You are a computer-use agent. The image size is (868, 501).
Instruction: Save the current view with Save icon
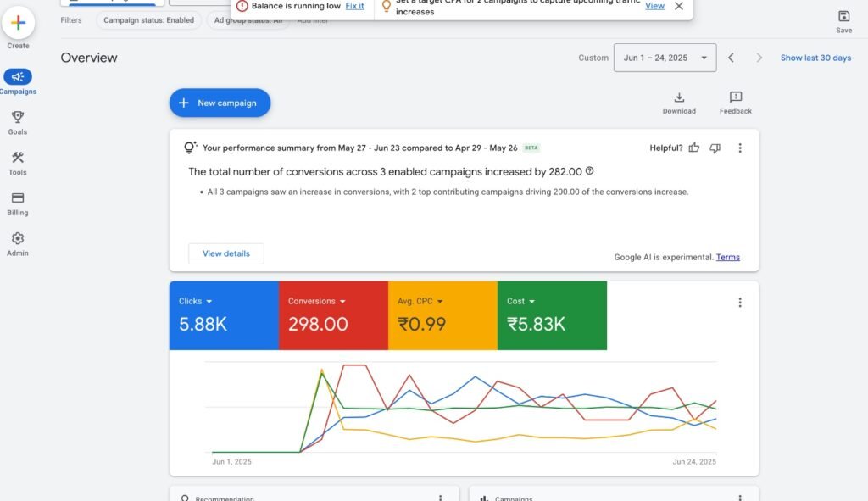843,21
